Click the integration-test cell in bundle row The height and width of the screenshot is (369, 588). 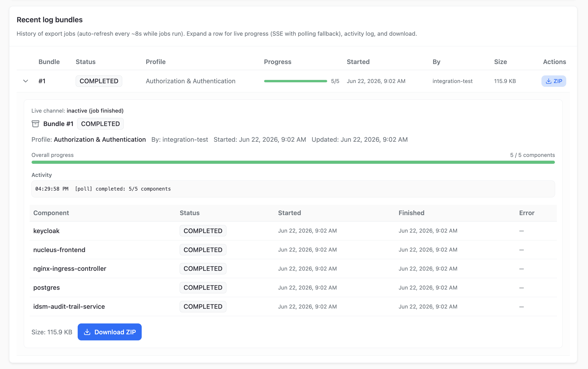(x=452, y=81)
